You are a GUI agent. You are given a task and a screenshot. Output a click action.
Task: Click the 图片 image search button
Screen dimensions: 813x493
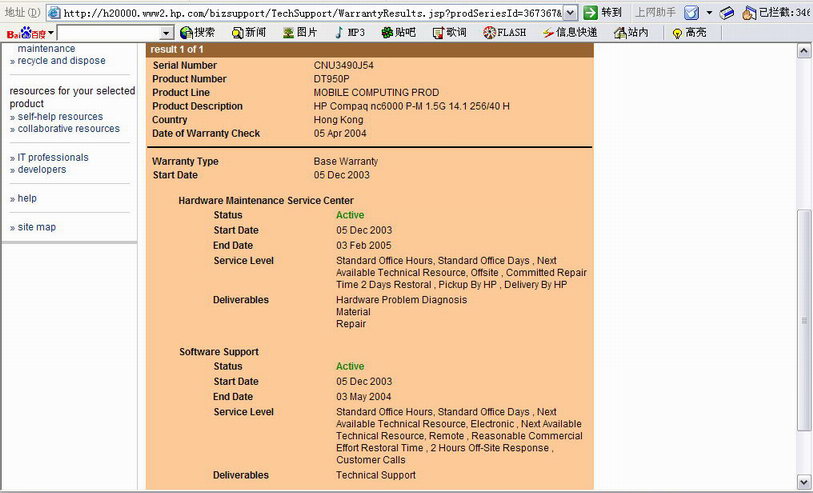[300, 33]
